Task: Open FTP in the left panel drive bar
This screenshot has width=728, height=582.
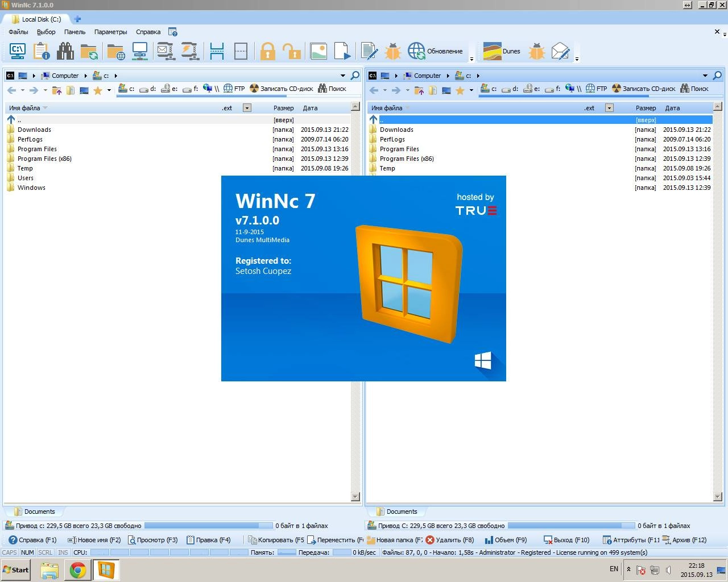Action: pos(234,89)
